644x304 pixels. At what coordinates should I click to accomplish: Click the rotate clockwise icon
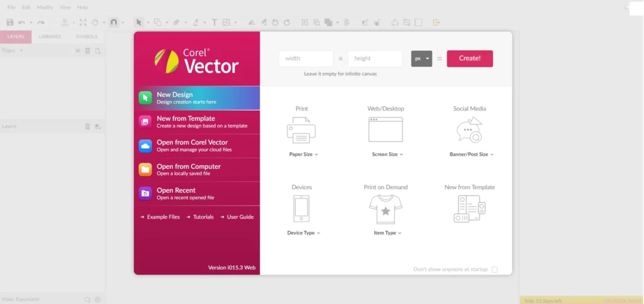pyautogui.click(x=287, y=23)
